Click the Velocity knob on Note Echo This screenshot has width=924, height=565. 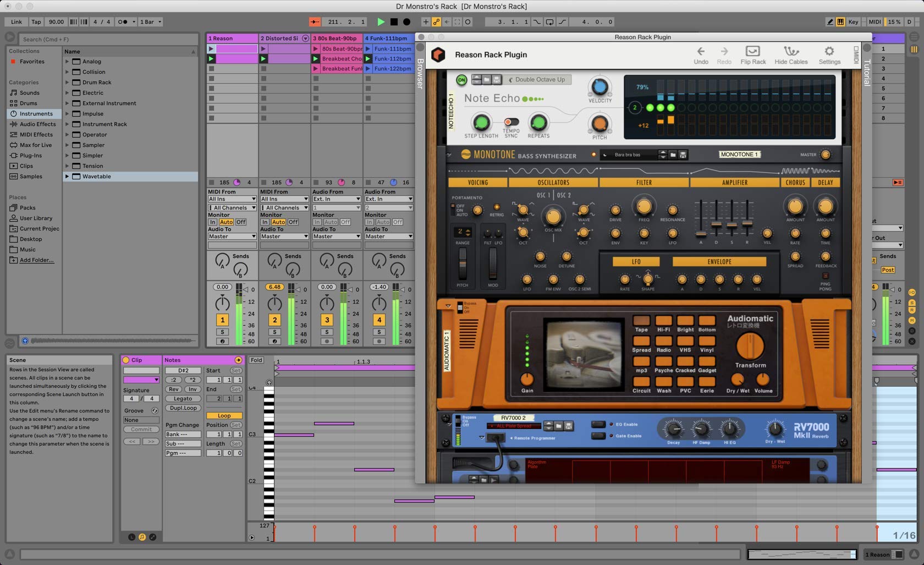tap(599, 87)
